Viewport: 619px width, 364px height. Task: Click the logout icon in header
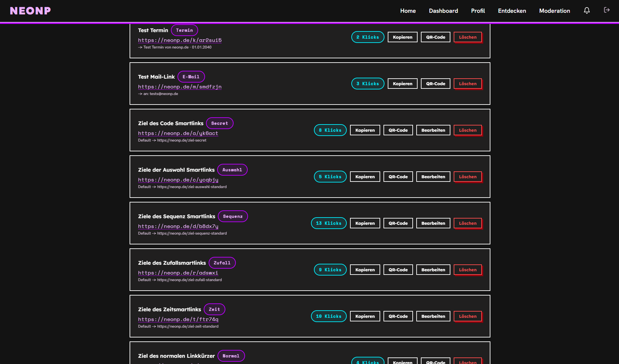(607, 10)
